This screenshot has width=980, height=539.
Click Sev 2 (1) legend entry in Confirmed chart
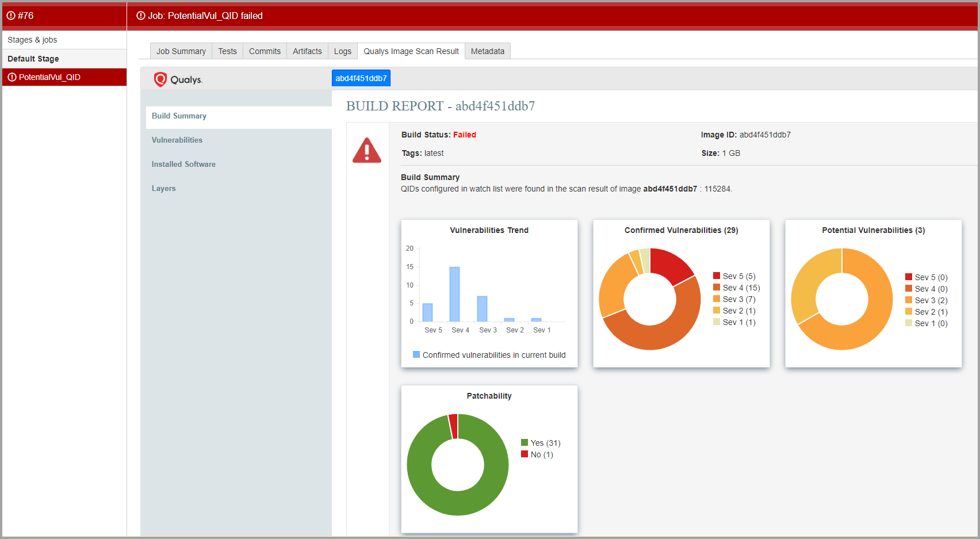[x=734, y=311]
